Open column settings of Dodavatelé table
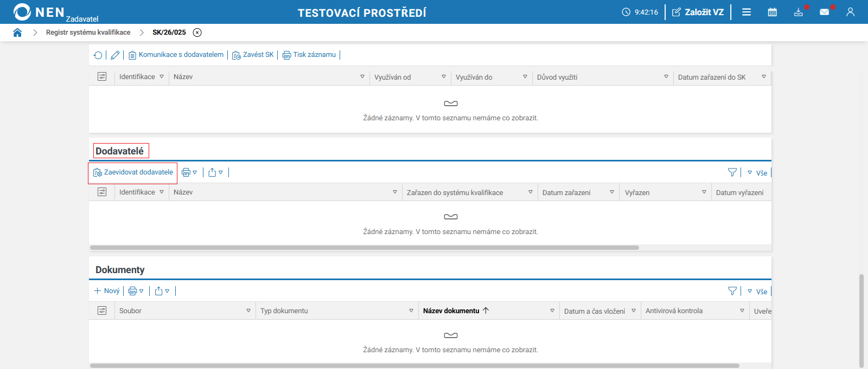Viewport: 868px width, 369px height. tap(102, 192)
